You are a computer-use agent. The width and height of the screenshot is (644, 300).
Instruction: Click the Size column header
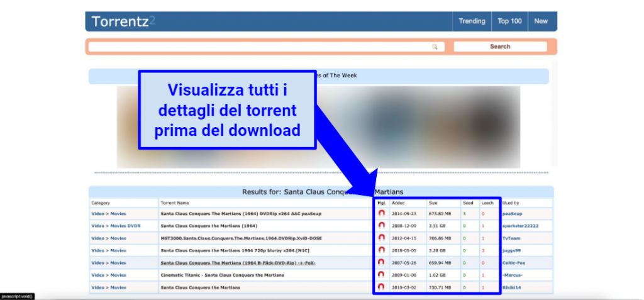[433, 203]
